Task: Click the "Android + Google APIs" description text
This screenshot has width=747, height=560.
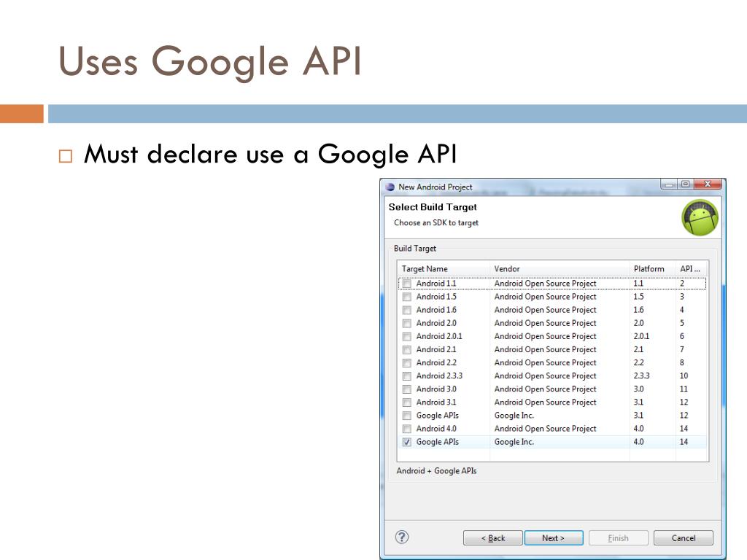Action: [x=436, y=471]
